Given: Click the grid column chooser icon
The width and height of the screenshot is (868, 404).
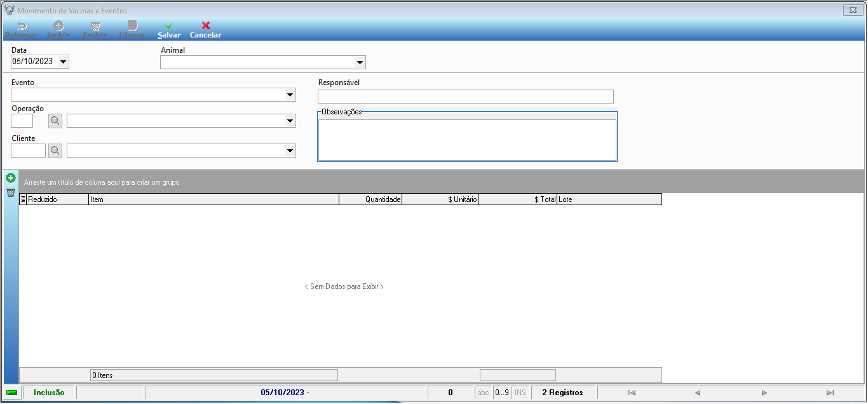Looking at the screenshot, I should tap(23, 199).
